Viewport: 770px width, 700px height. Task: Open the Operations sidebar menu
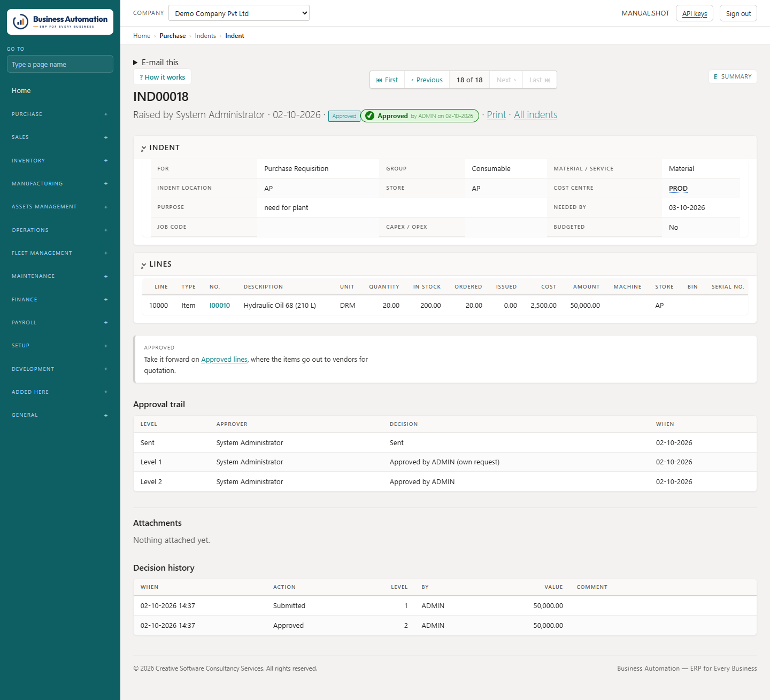click(60, 230)
